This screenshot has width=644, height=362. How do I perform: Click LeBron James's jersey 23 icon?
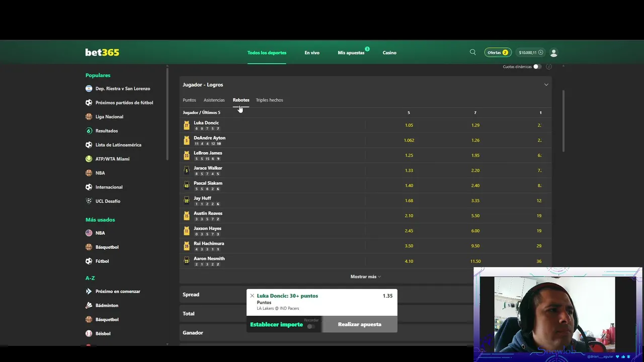pos(187,155)
